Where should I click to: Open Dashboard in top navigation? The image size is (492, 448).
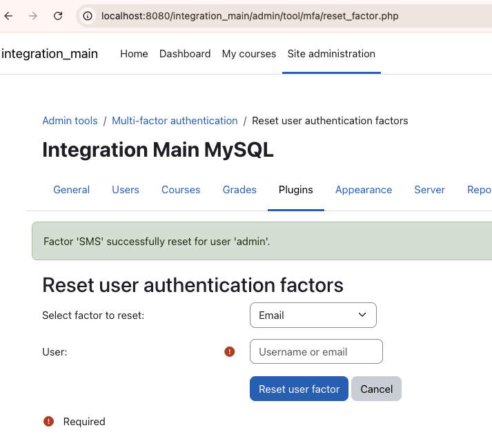[185, 54]
